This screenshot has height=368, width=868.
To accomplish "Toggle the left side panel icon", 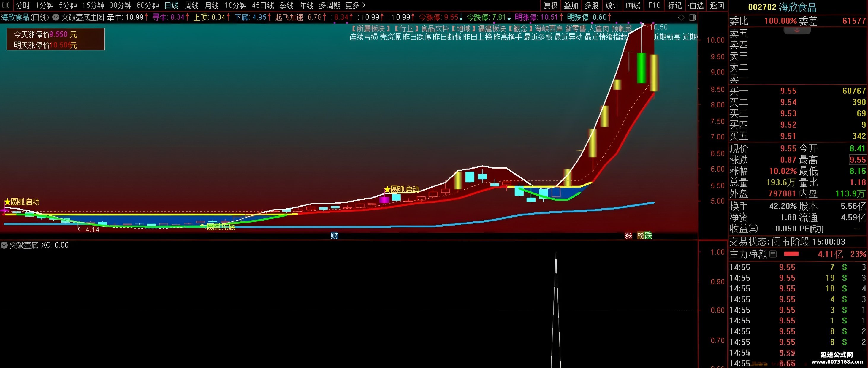I will click(6, 5).
